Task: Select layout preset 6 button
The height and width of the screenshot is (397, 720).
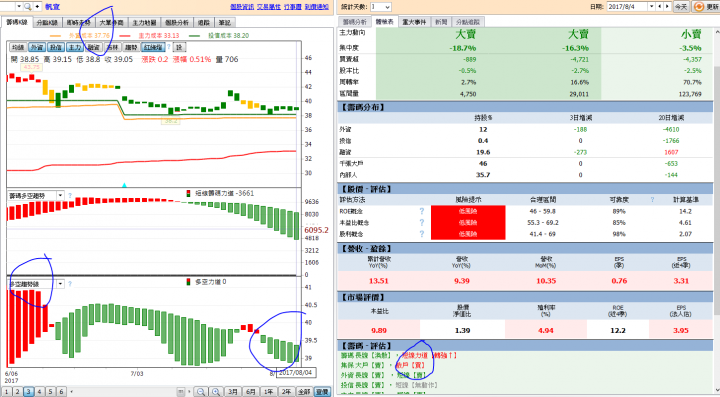Action: pyautogui.click(x=61, y=391)
